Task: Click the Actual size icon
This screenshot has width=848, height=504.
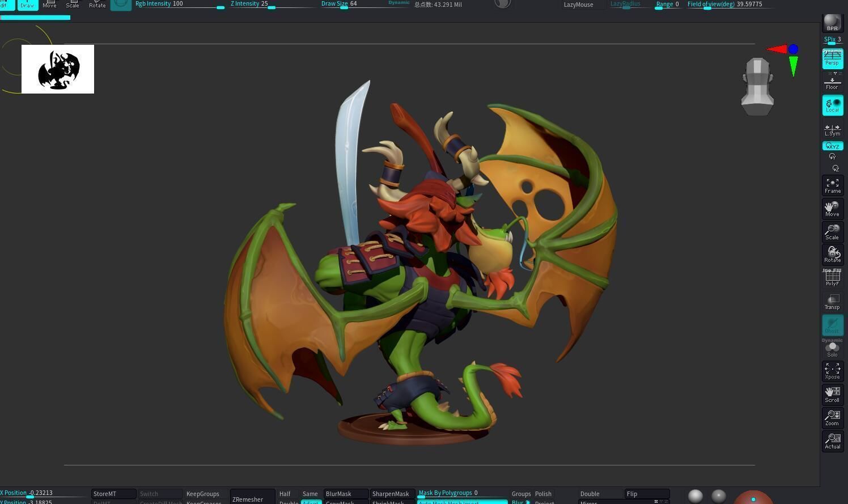Action: pos(832,441)
